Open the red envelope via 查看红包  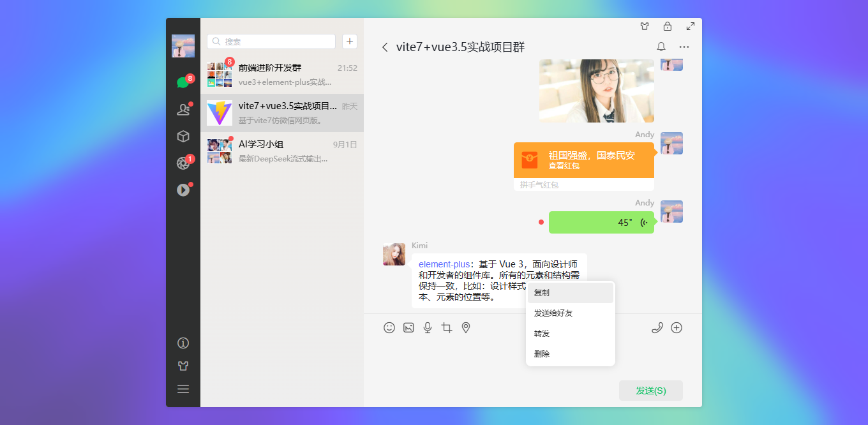(565, 166)
